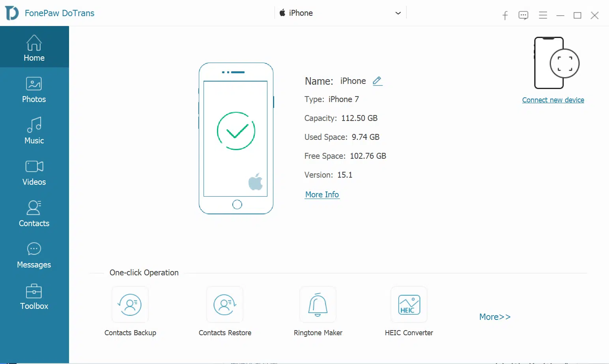Minimize the DoTrans window
The width and height of the screenshot is (609, 364).
(560, 15)
